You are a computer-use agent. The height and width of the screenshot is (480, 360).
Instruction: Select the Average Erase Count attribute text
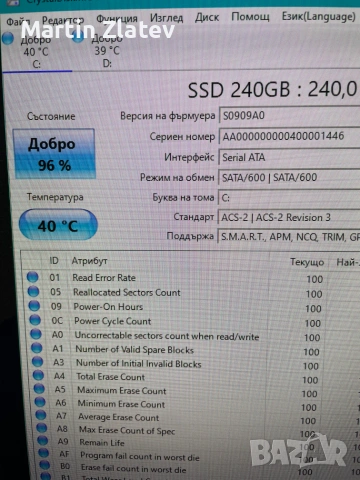coord(119,417)
